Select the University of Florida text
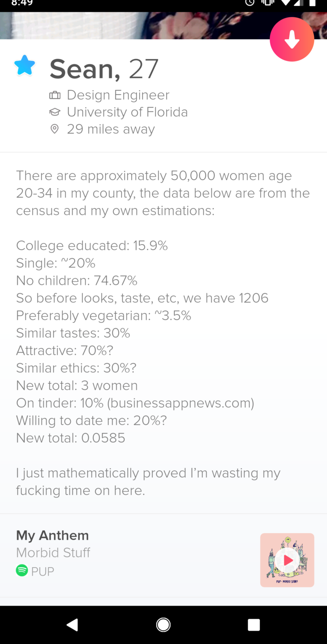The width and height of the screenshot is (327, 644). (127, 112)
